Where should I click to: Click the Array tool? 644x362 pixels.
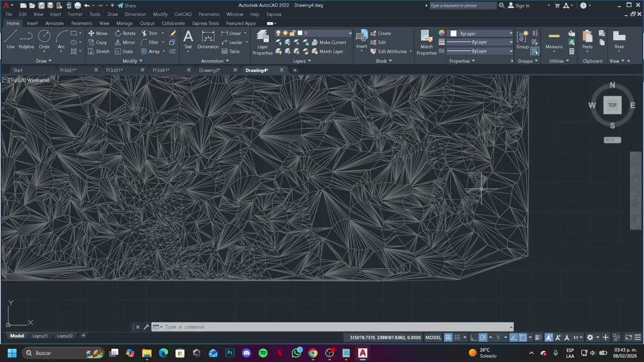[150, 51]
